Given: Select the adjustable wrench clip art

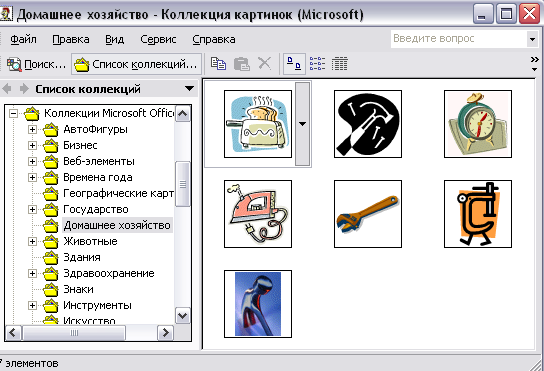Looking at the screenshot, I should pyautogui.click(x=368, y=214).
